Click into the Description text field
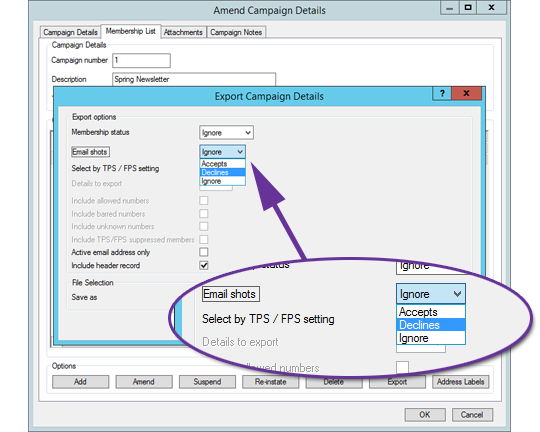The image size is (540, 432). 194,79
